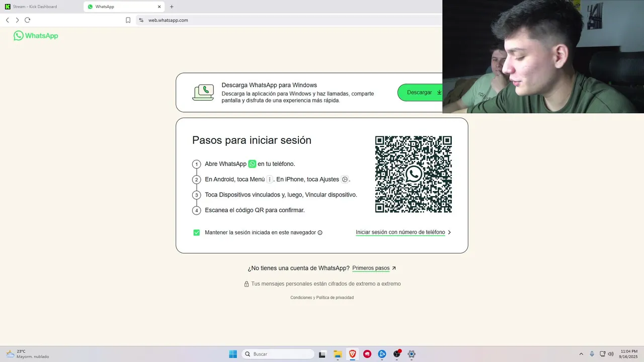Open the gear Settings app in taskbar
This screenshot has height=362, width=644.
(x=412, y=354)
